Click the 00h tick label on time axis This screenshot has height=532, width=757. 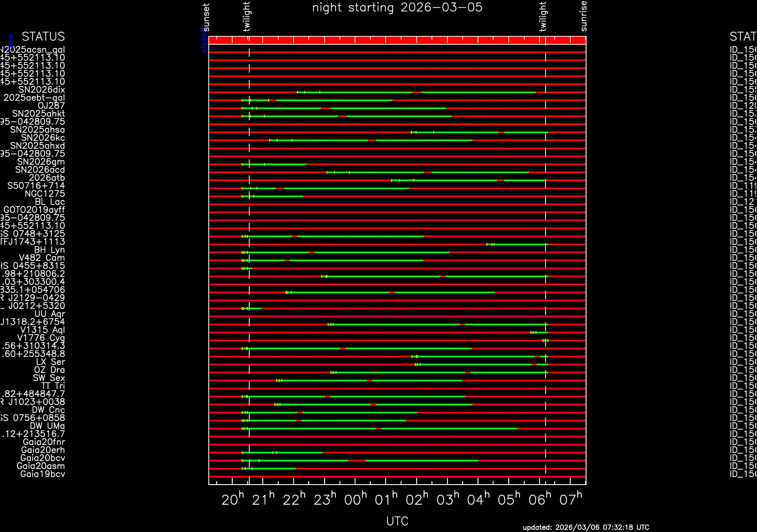click(355, 500)
